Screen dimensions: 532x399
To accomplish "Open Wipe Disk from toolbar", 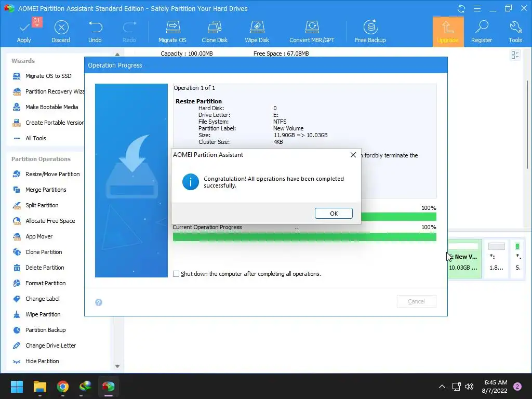I will pyautogui.click(x=257, y=31).
